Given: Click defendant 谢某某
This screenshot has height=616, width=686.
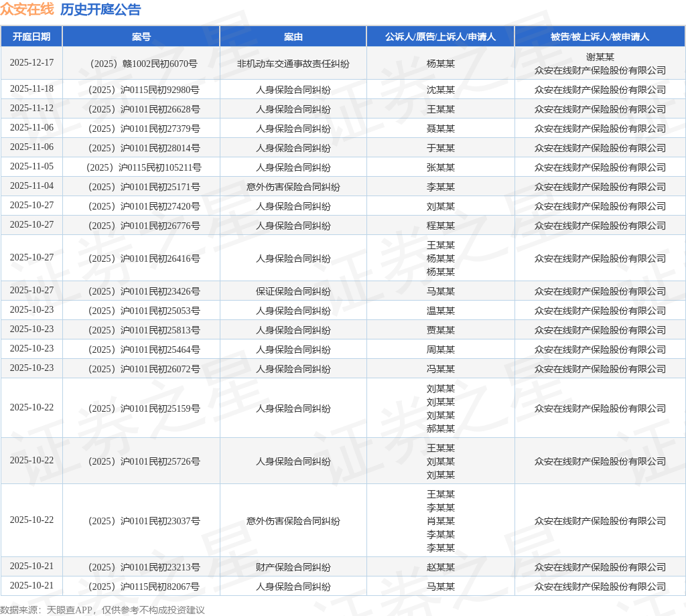Looking at the screenshot, I should 600,57.
